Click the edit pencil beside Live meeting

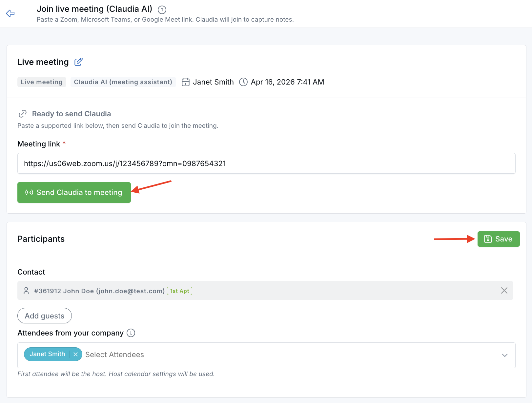(78, 62)
